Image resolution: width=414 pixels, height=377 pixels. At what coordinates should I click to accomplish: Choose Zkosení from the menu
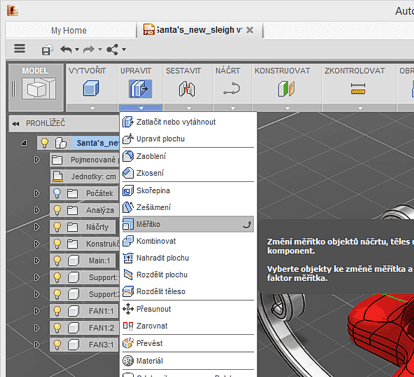click(188, 173)
